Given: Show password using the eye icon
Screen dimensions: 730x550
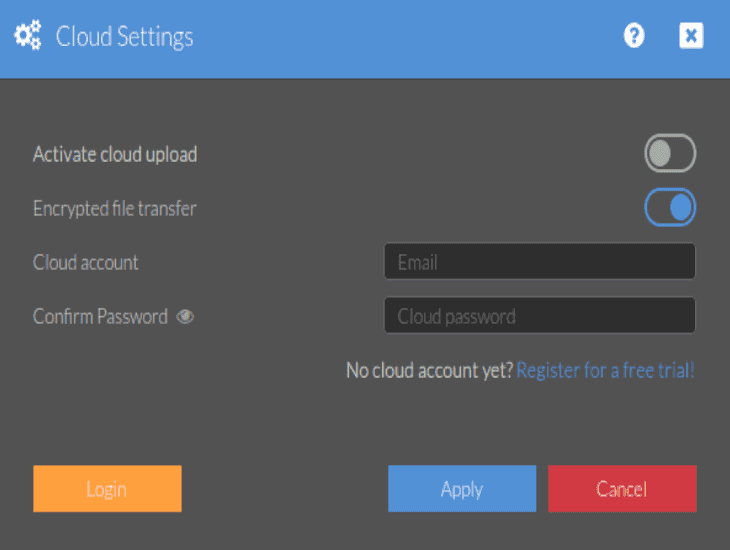Looking at the screenshot, I should tap(185, 317).
